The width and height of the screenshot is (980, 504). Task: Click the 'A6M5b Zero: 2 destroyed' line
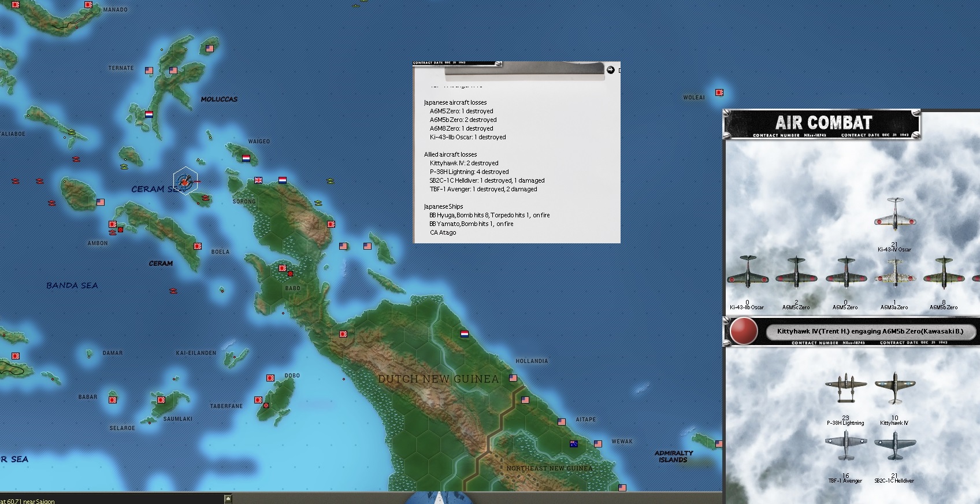coord(463,120)
